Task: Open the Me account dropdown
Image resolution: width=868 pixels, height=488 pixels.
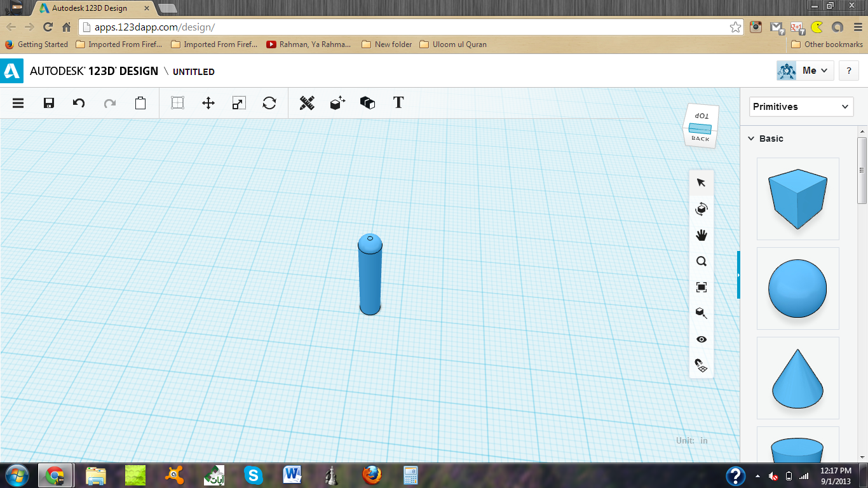Action: coord(804,71)
